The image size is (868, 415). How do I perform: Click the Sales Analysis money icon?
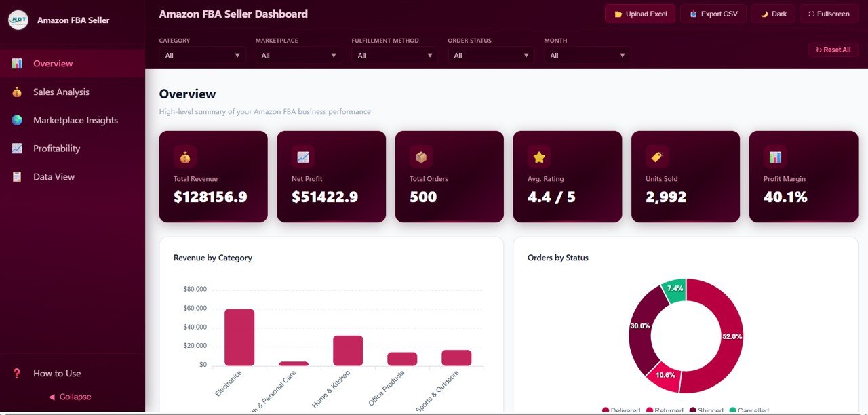click(x=16, y=92)
